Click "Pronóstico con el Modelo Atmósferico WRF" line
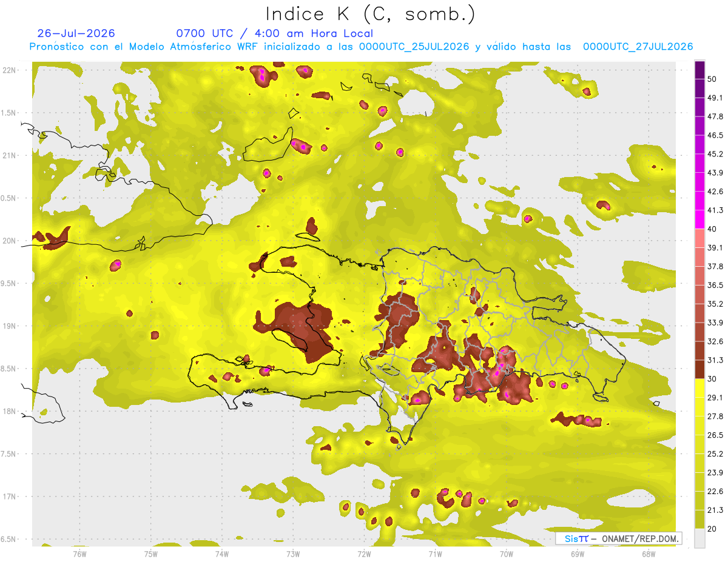Screen dimensions: 728x562 point(361,47)
